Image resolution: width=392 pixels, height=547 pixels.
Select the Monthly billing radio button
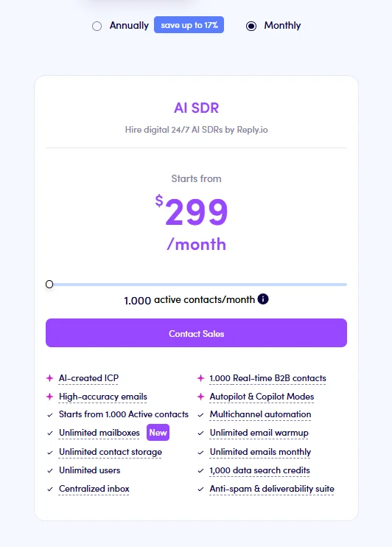coord(251,26)
